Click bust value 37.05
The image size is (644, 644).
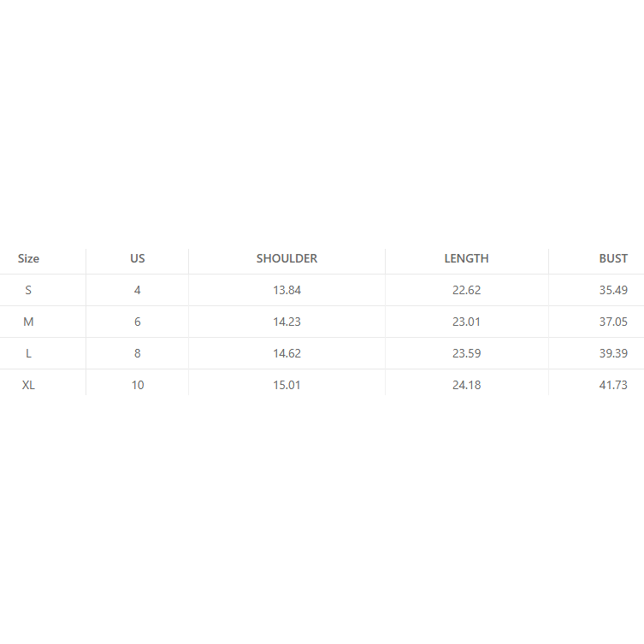pyautogui.click(x=613, y=322)
